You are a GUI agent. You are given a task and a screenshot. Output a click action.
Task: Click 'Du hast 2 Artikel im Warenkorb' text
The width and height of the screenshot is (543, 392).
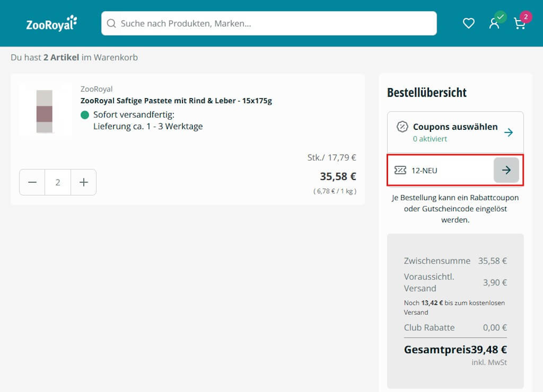(x=74, y=57)
